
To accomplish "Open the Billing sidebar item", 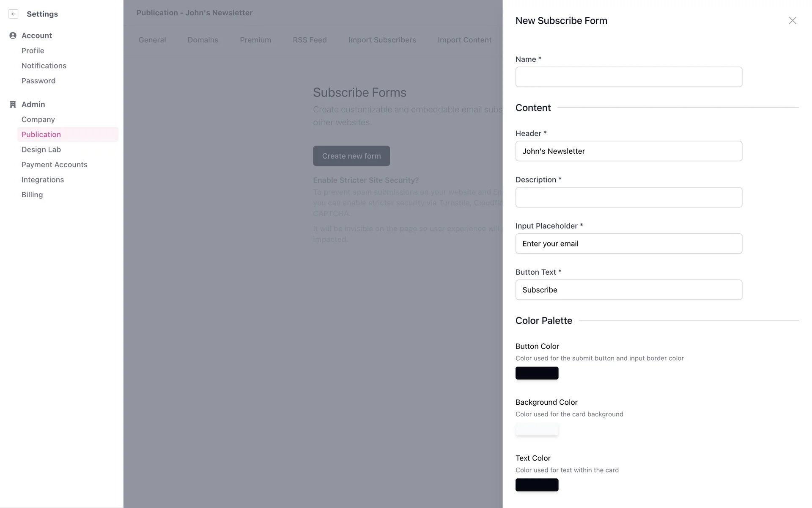I will point(32,195).
